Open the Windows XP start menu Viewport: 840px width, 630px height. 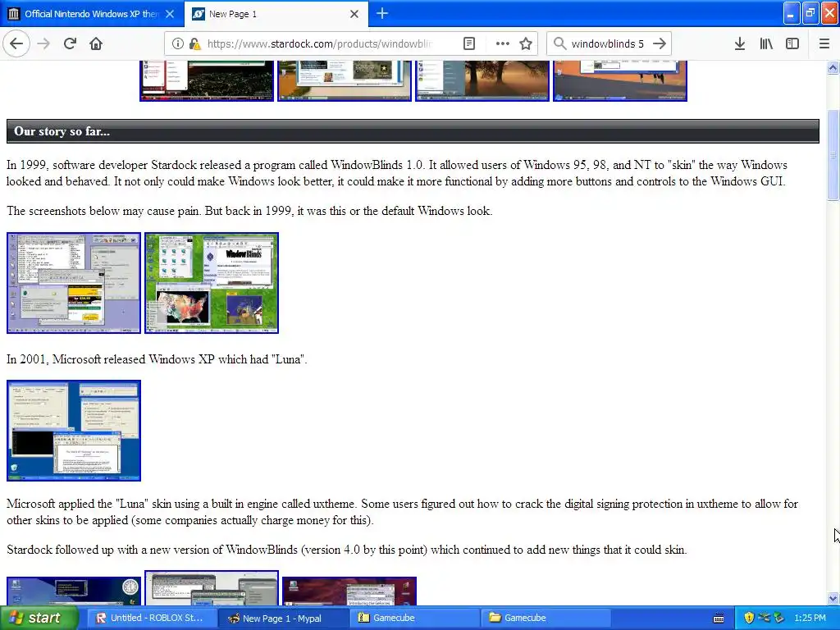point(39,618)
